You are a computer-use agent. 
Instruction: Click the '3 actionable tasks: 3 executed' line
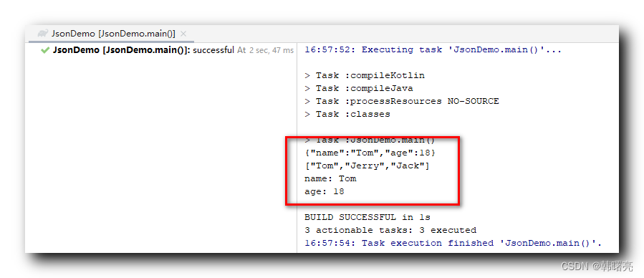click(390, 230)
